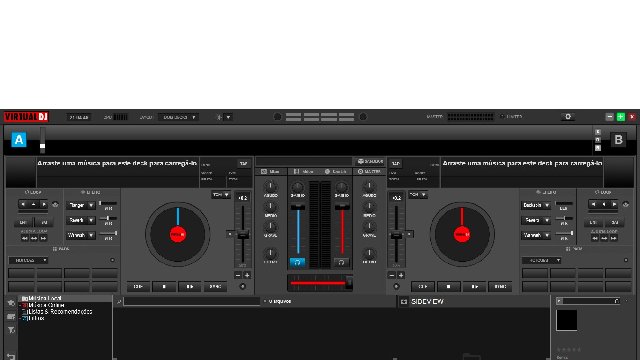The width and height of the screenshot is (640, 360).
Task: Open deck B pads mode dropdown
Action: [542, 260]
